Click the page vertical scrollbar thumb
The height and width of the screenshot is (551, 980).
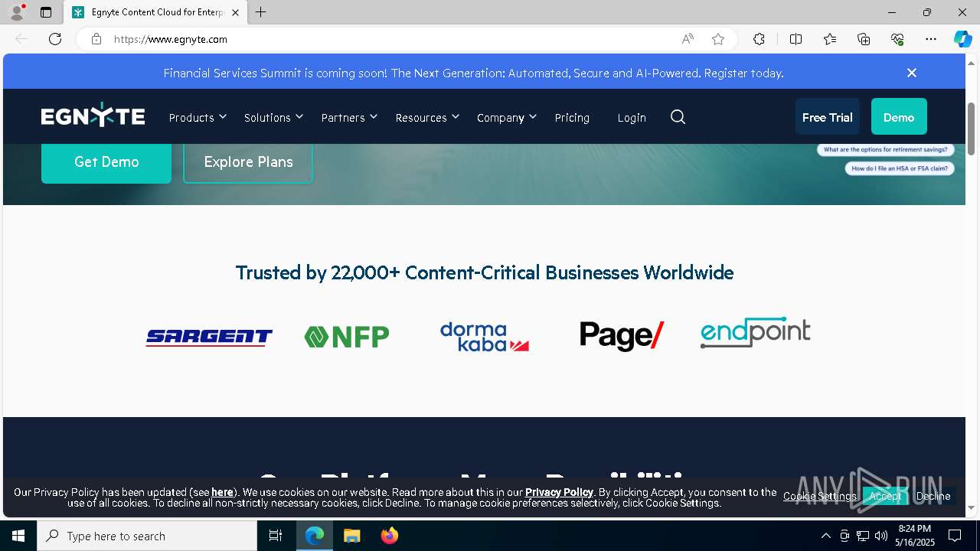[972, 128]
